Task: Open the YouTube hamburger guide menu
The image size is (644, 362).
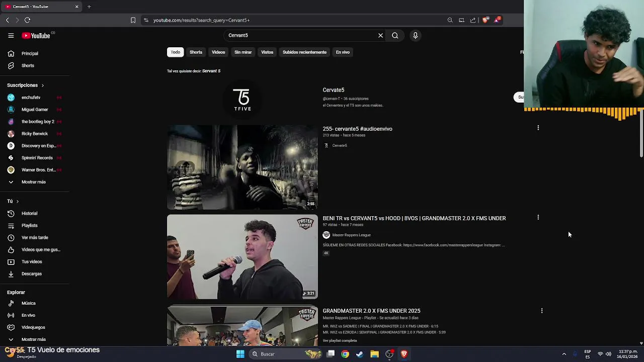Action: (11, 35)
